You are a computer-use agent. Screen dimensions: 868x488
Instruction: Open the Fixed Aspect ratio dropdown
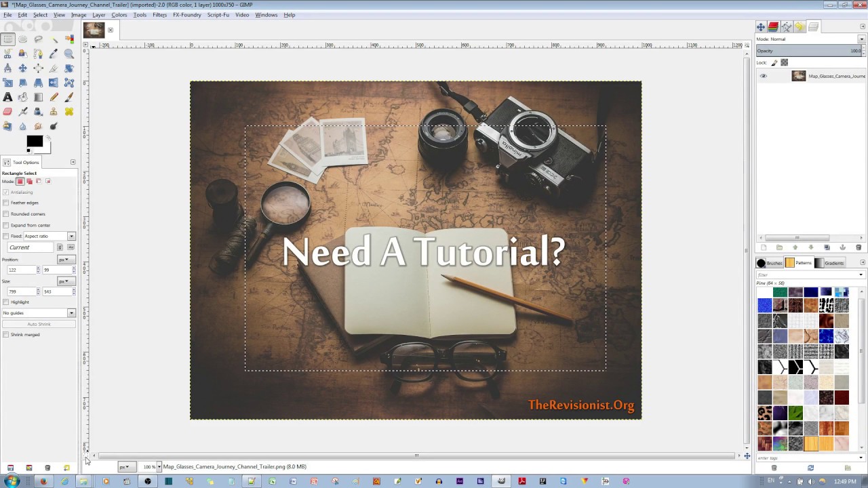click(71, 236)
